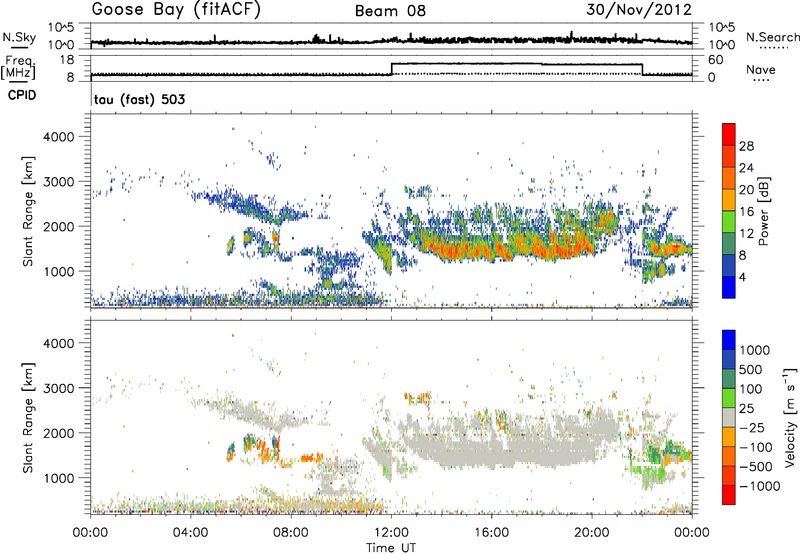Click the '-100' Velocity colorbar value
Image resolution: width=800 pixels, height=554 pixels.
coord(754,447)
